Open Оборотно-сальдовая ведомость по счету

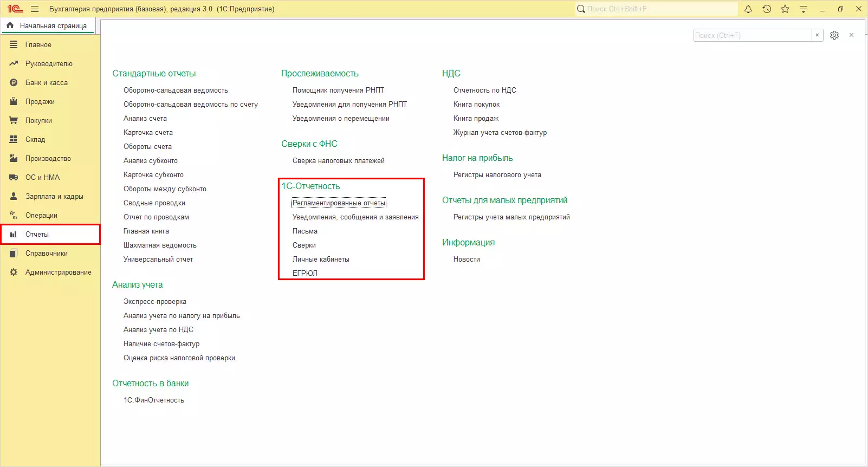pos(191,104)
